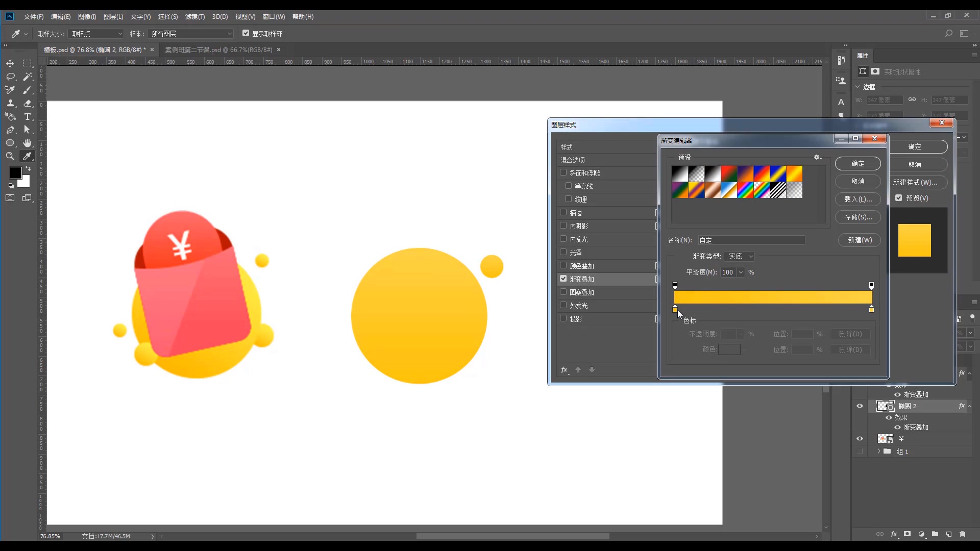Click the 新建 new gradient button
980x551 pixels.
[860, 240]
